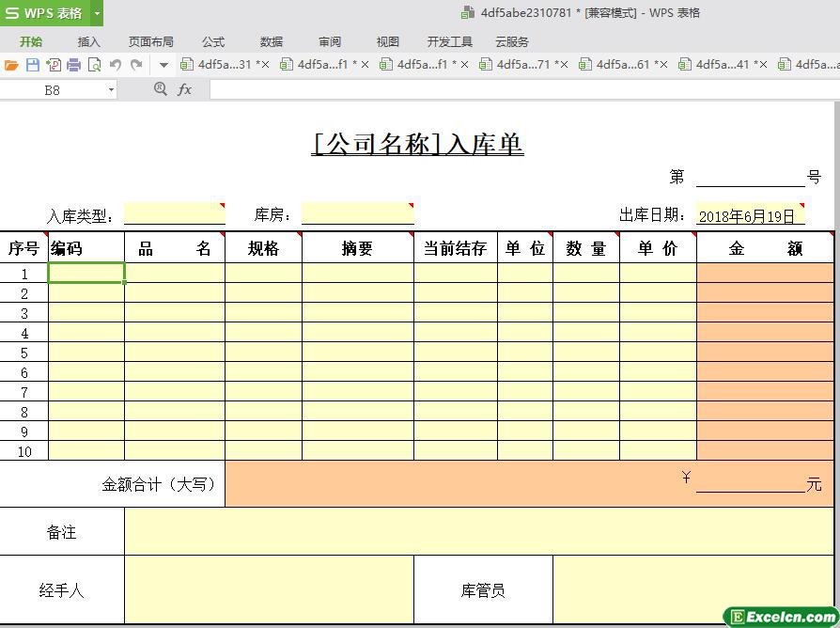This screenshot has width=840, height=628.
Task: Open the 页面布局 ribbon tab
Action: pyautogui.click(x=150, y=41)
